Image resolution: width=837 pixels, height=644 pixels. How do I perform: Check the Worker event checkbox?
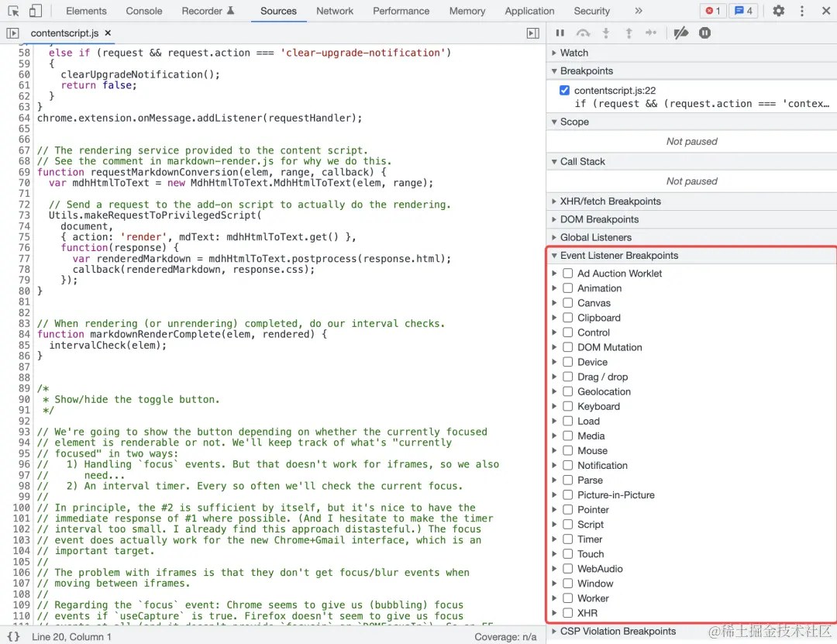coord(568,598)
